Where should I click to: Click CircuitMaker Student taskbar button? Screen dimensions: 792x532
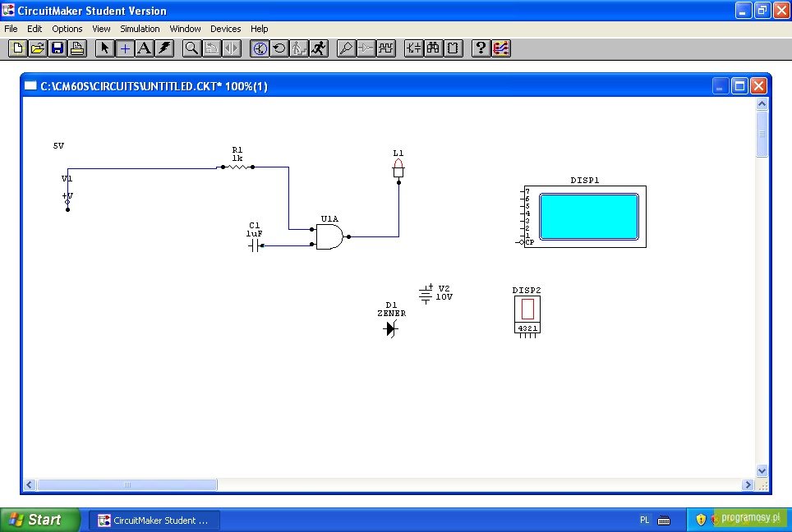point(154,521)
